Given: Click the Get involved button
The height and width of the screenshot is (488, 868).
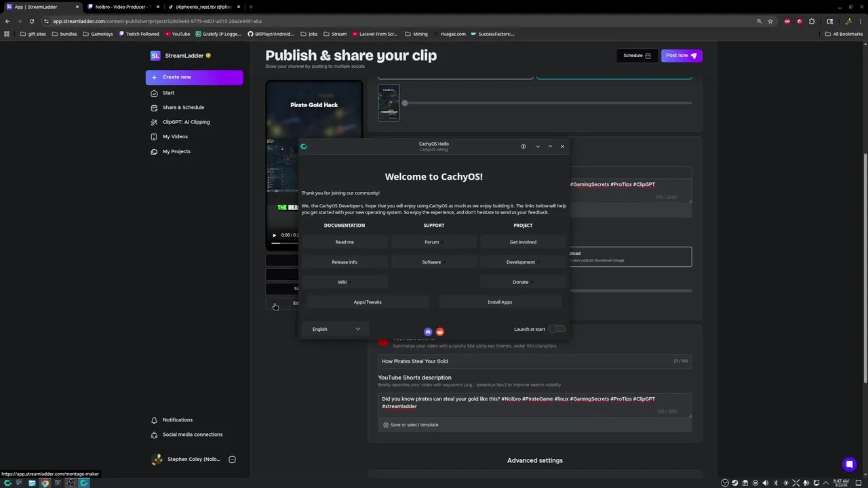Looking at the screenshot, I should [x=523, y=242].
